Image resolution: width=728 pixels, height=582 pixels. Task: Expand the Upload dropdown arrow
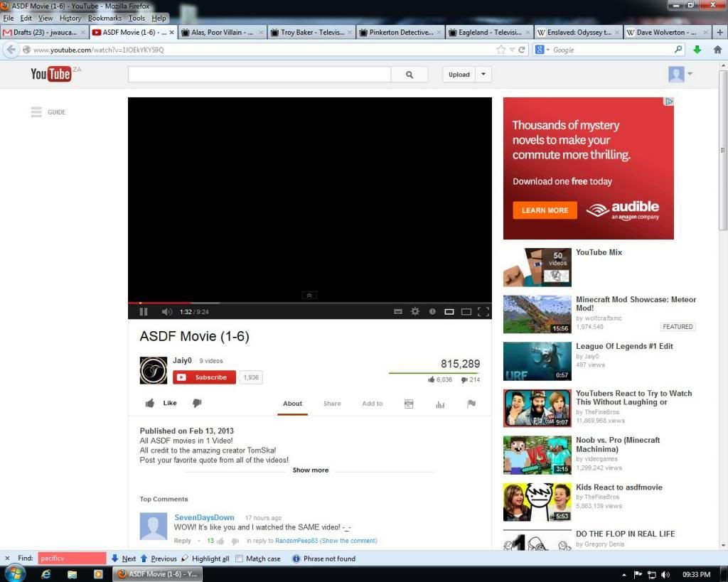(483, 74)
